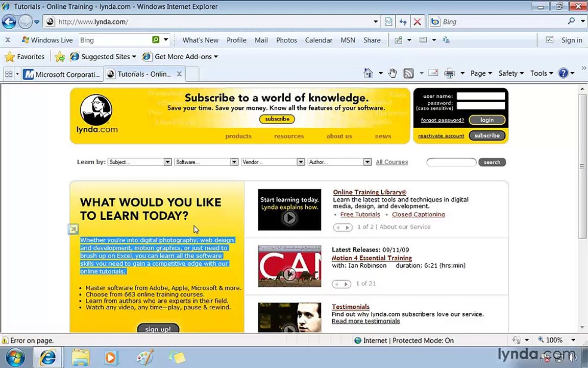Open a new blank tab
Screen dimensions: 588x368
(x=192, y=74)
